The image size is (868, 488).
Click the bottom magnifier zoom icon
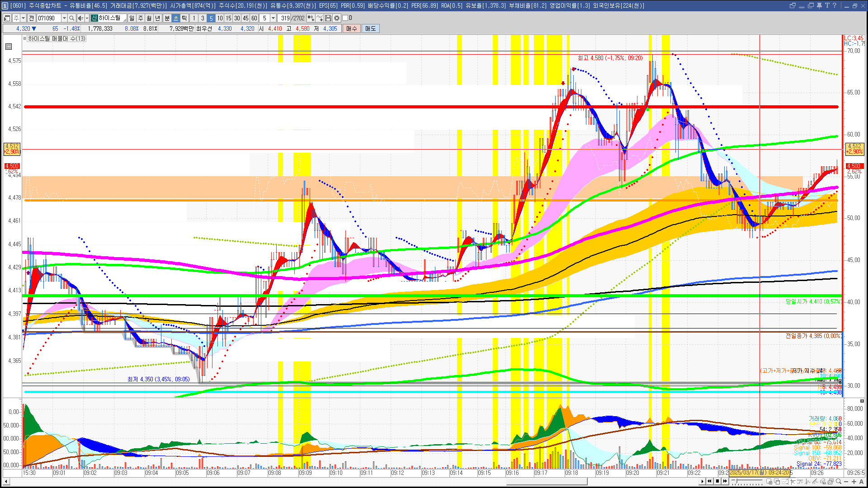click(839, 481)
